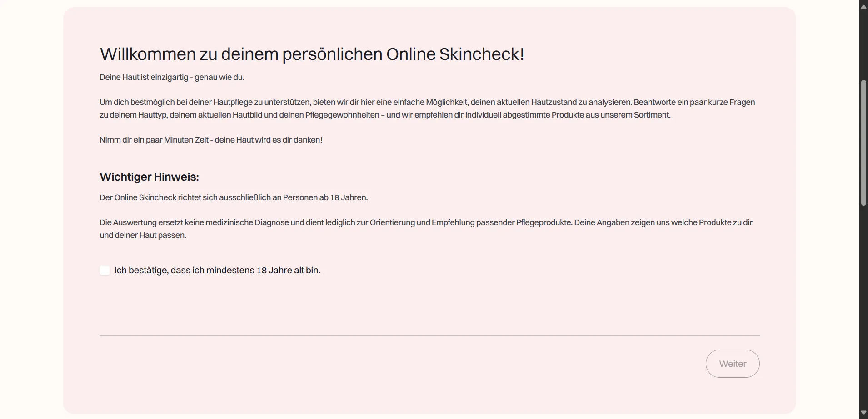
Task: Click the label 'Ich bestätige, dass ich mindestens 18 Jahre alt bin'
Action: 217,271
